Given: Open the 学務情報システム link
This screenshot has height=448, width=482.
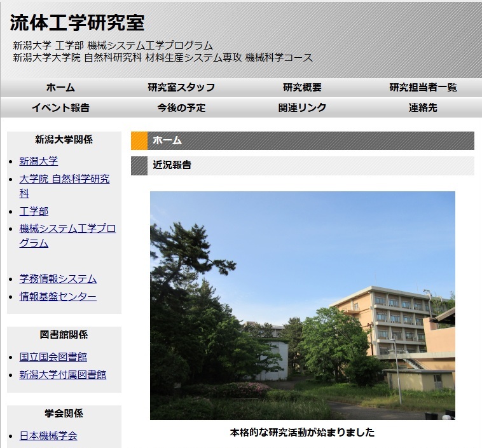Looking at the screenshot, I should coord(58,279).
